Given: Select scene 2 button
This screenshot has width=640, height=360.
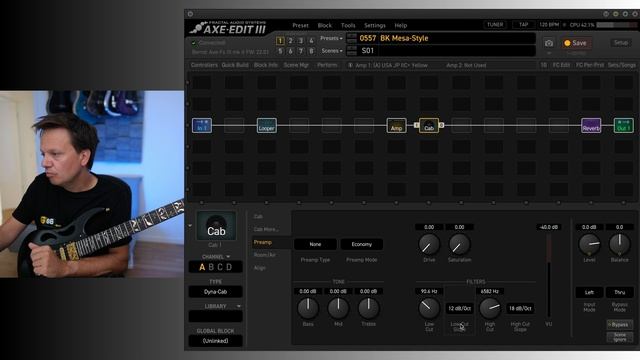Looking at the screenshot, I should [x=290, y=41].
